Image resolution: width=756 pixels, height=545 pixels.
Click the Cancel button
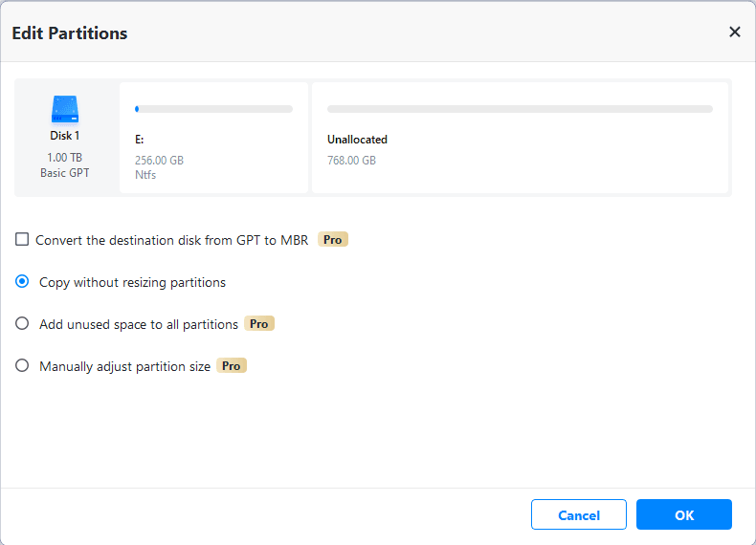pyautogui.click(x=579, y=515)
